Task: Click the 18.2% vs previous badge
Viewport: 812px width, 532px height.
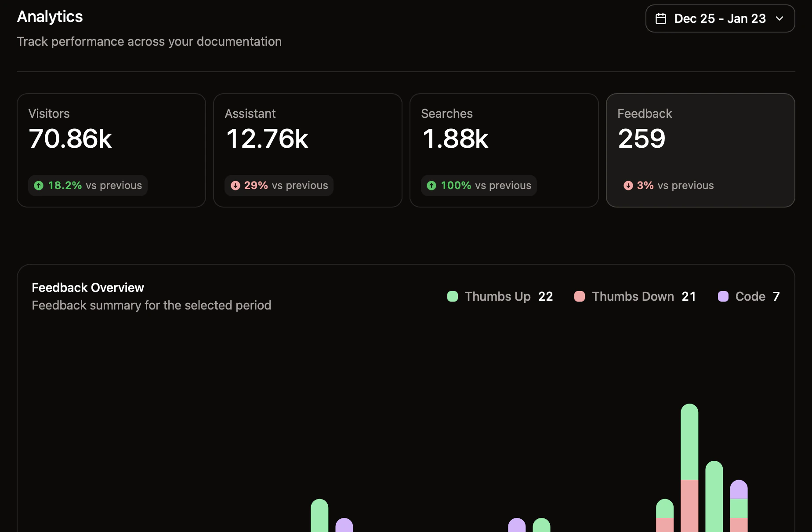Action: click(x=87, y=185)
